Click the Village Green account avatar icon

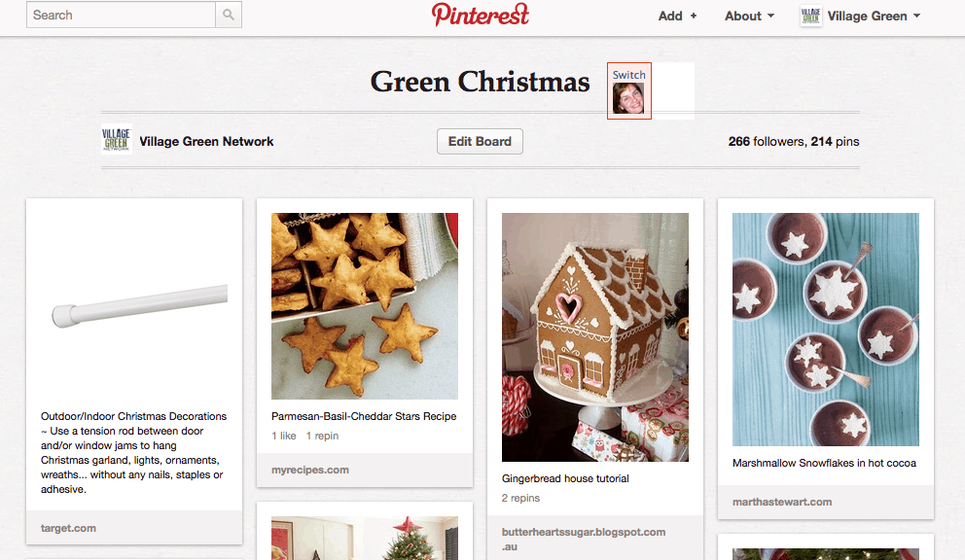[x=810, y=16]
